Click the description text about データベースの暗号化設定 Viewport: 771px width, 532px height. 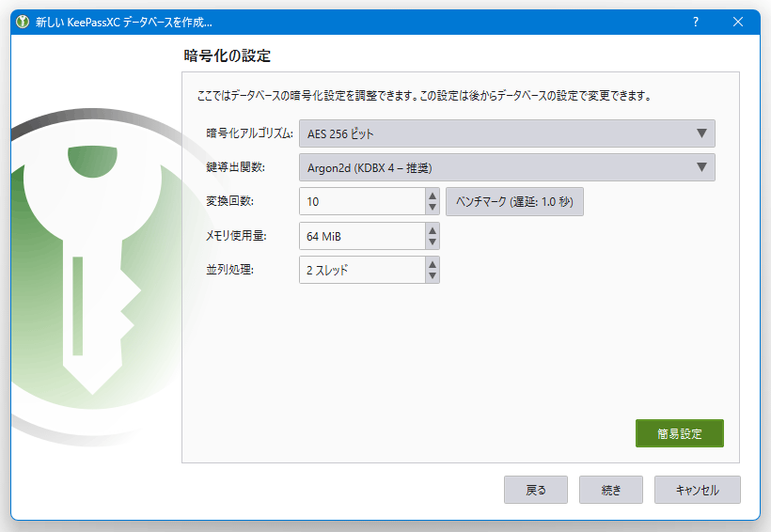tap(424, 95)
